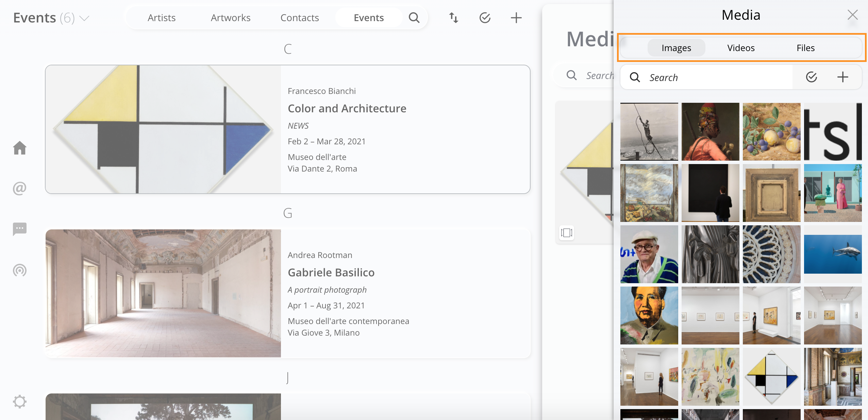Open the Home icon in sidebar
Image resolution: width=868 pixels, height=420 pixels.
tap(20, 148)
